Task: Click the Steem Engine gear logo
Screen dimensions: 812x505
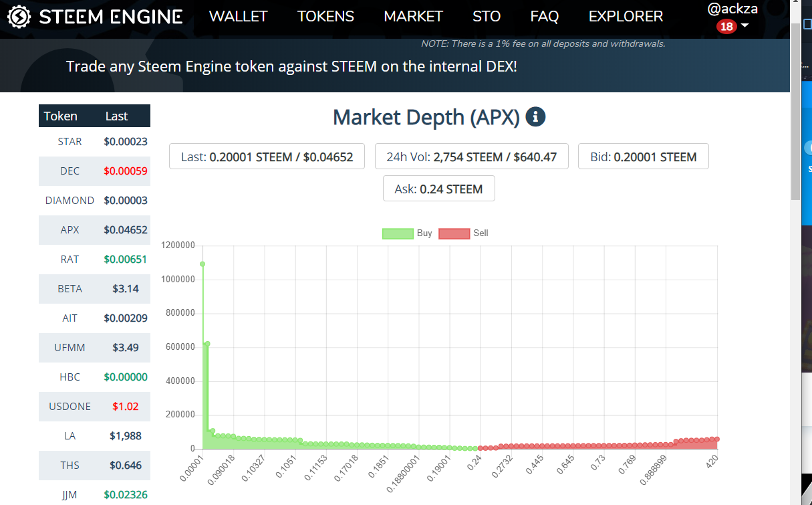Action: pyautogui.click(x=19, y=17)
